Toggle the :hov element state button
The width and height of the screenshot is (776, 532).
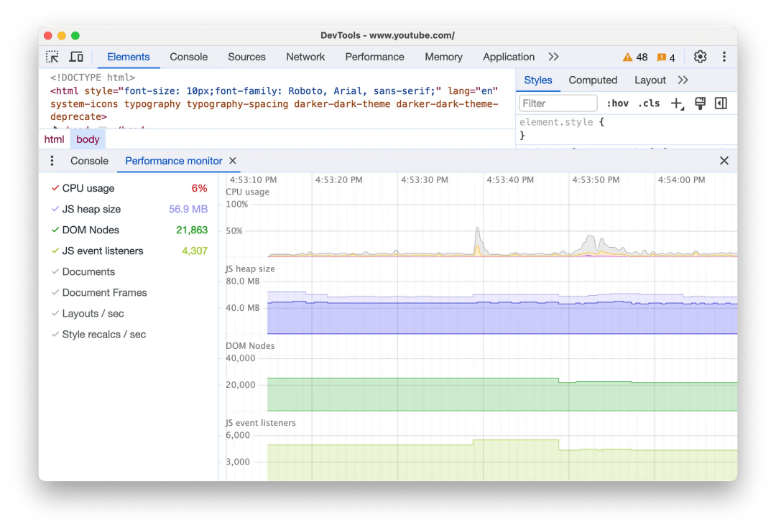coord(618,103)
